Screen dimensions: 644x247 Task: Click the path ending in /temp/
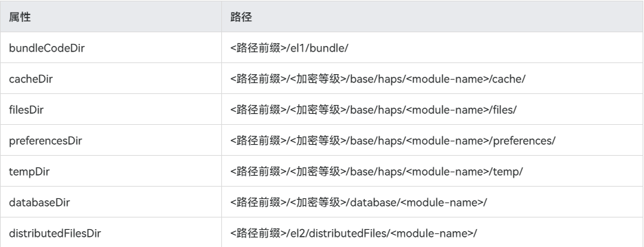click(x=377, y=172)
